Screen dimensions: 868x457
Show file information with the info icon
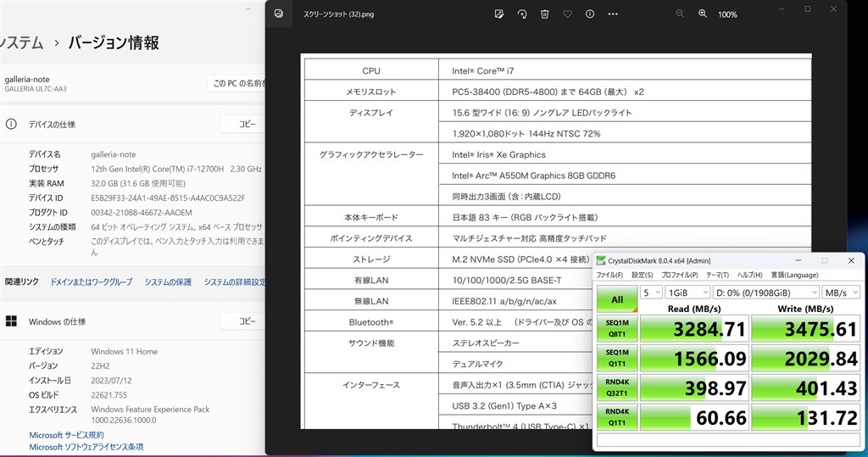pyautogui.click(x=590, y=14)
